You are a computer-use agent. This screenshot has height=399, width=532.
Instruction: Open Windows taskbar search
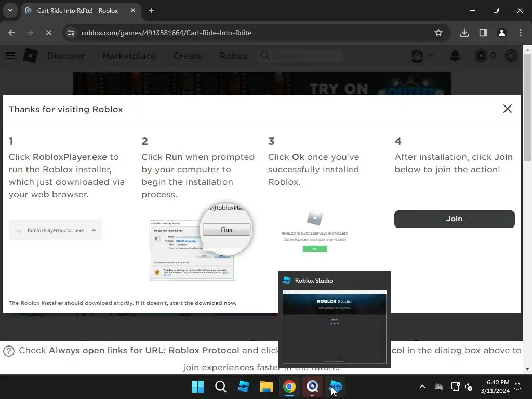coord(220,387)
